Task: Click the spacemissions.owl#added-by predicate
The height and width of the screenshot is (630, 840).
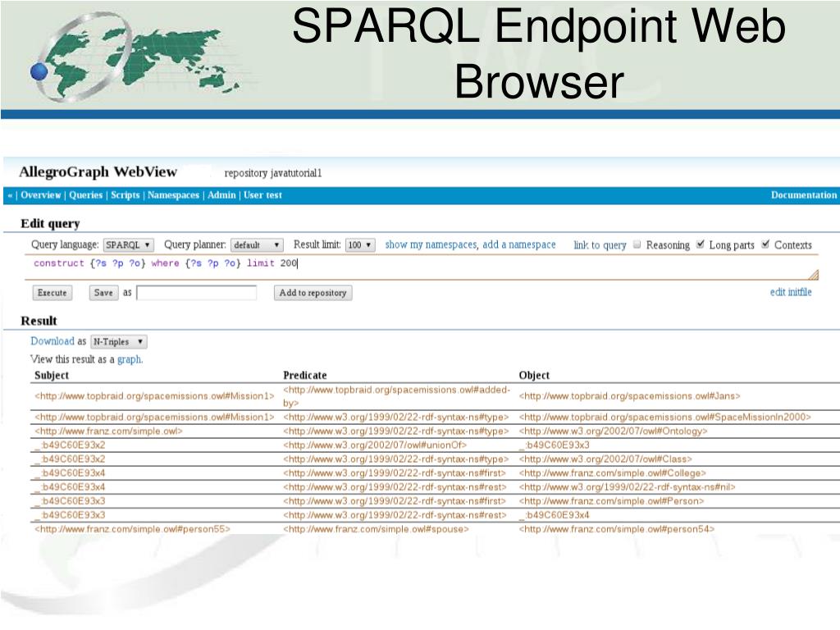Action: coord(396,396)
